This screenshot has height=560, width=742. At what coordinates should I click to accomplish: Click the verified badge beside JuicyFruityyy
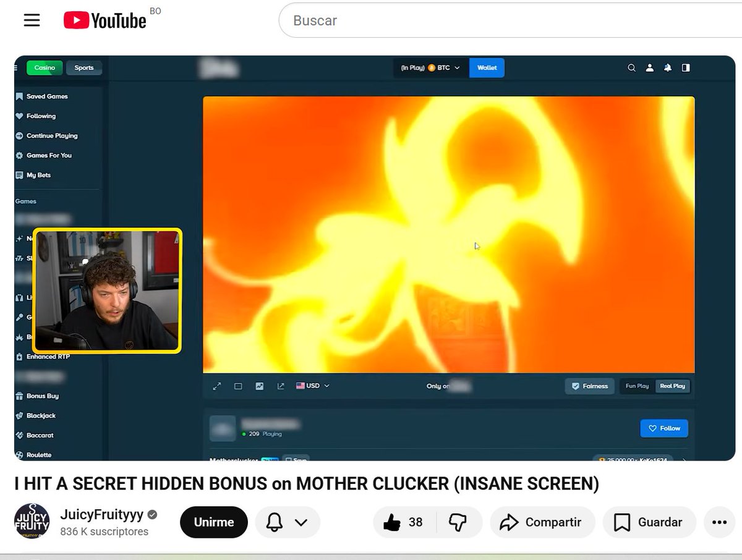pos(152,515)
